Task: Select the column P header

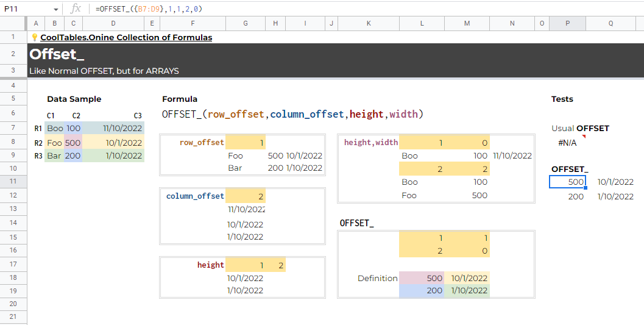Action: click(x=567, y=23)
